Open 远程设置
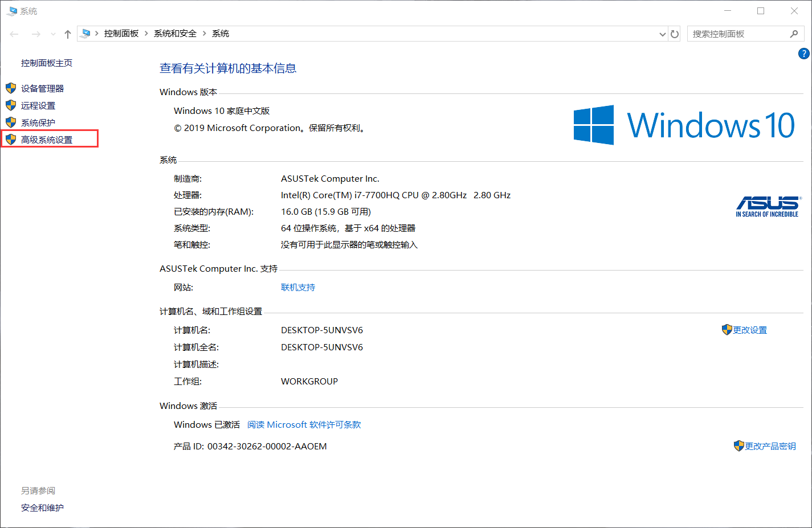 pos(38,105)
